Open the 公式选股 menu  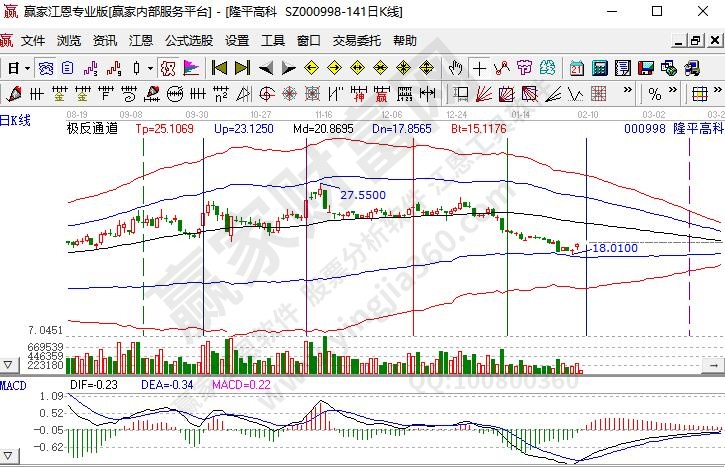pos(189,41)
